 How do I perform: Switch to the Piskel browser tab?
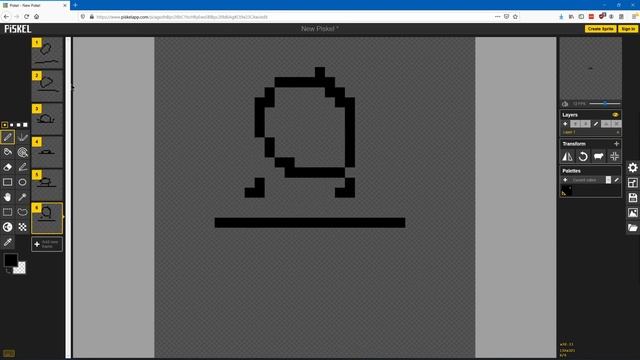(35, 5)
